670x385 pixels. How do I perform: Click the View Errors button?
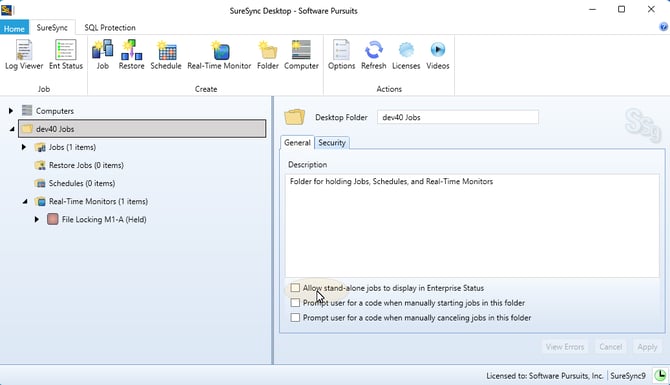coord(564,347)
